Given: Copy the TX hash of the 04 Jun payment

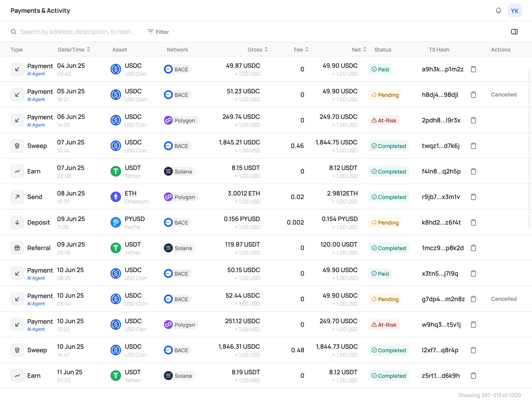Looking at the screenshot, I should pos(473,69).
